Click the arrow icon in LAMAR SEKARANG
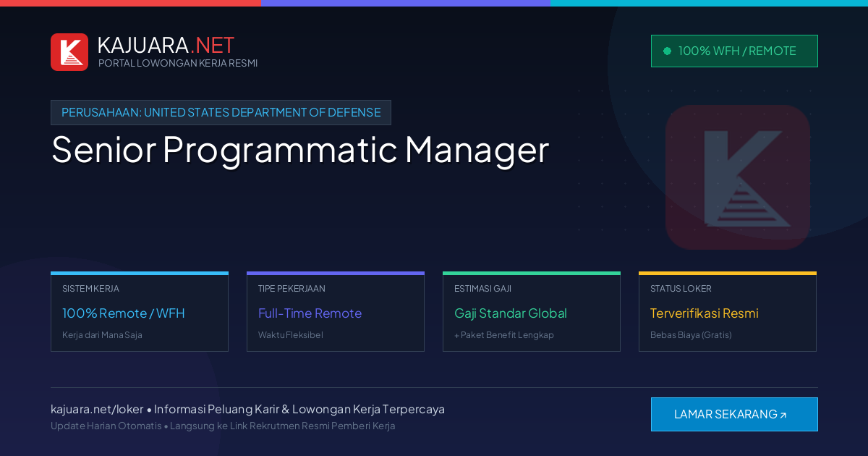Viewport: 868px width, 456px height. pyautogui.click(x=783, y=415)
